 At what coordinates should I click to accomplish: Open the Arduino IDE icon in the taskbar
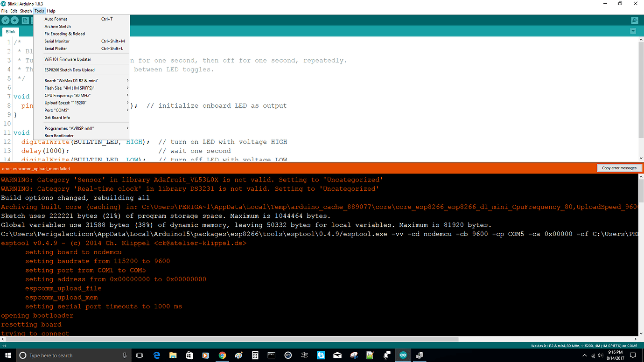click(402, 355)
